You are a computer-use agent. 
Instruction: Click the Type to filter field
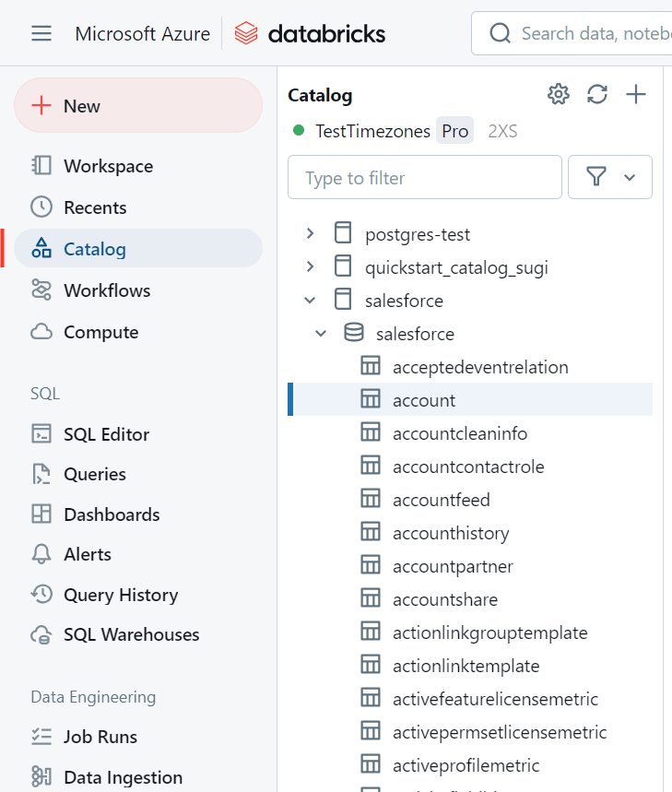pyautogui.click(x=425, y=177)
